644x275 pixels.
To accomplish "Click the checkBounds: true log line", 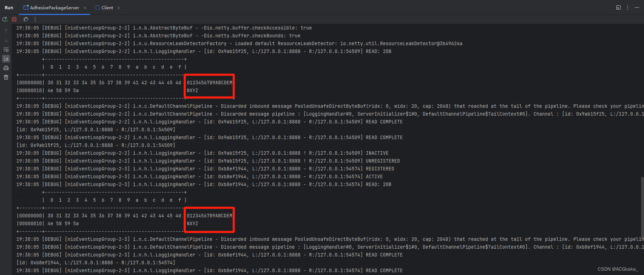I will (158, 36).
